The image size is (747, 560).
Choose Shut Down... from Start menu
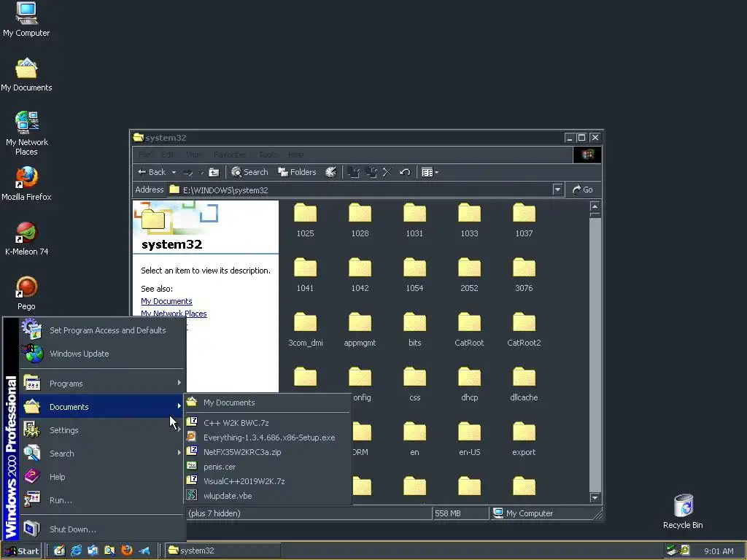point(101,529)
